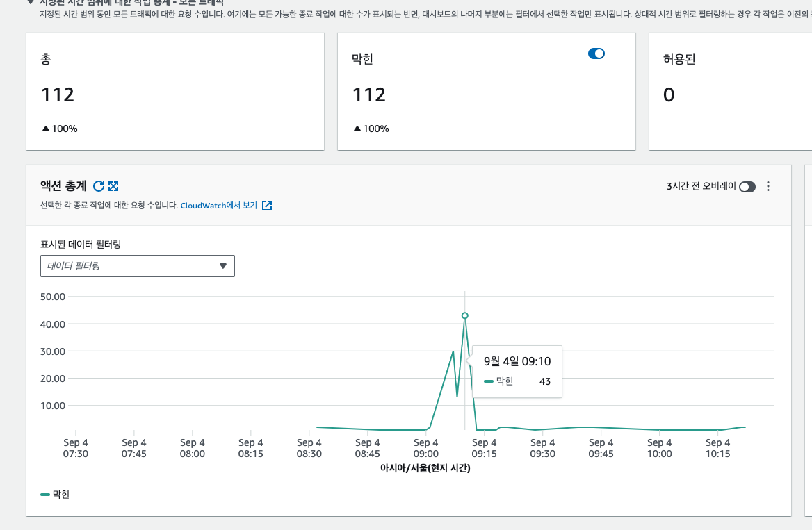The image size is (812, 530).
Task: Click the 막힌 legend entry below chart
Action: click(55, 495)
